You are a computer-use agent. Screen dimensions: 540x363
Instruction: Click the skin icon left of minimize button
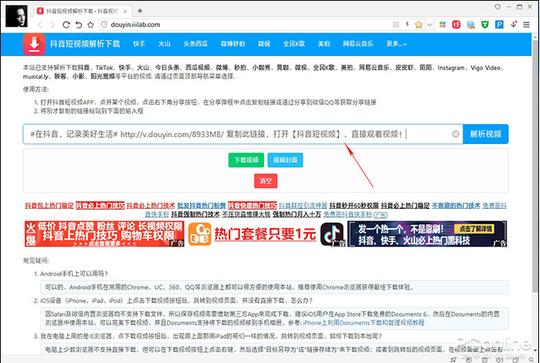click(498, 6)
